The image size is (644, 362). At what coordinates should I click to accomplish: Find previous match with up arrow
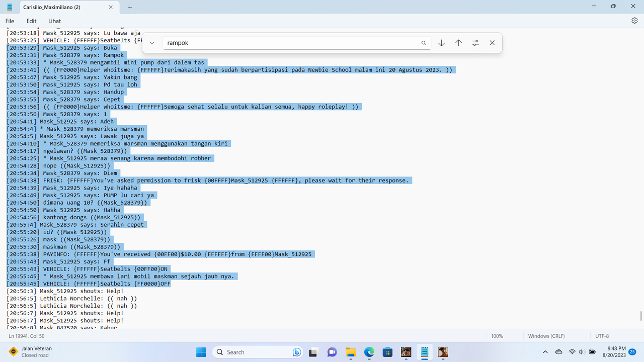(458, 43)
